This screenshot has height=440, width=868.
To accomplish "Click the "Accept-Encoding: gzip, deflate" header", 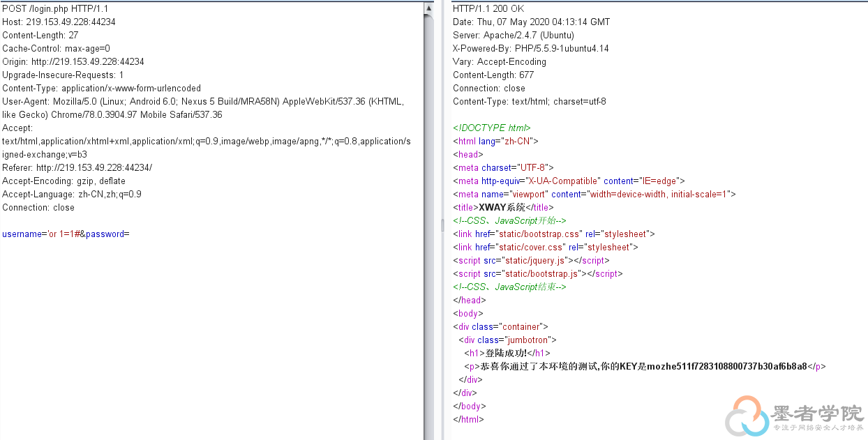I will [64, 181].
